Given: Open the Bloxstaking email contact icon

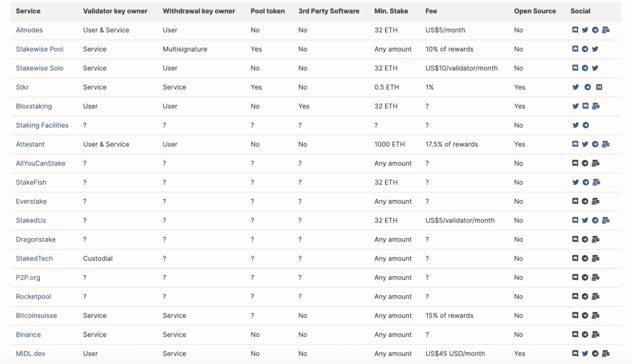Looking at the screenshot, I should tap(596, 106).
